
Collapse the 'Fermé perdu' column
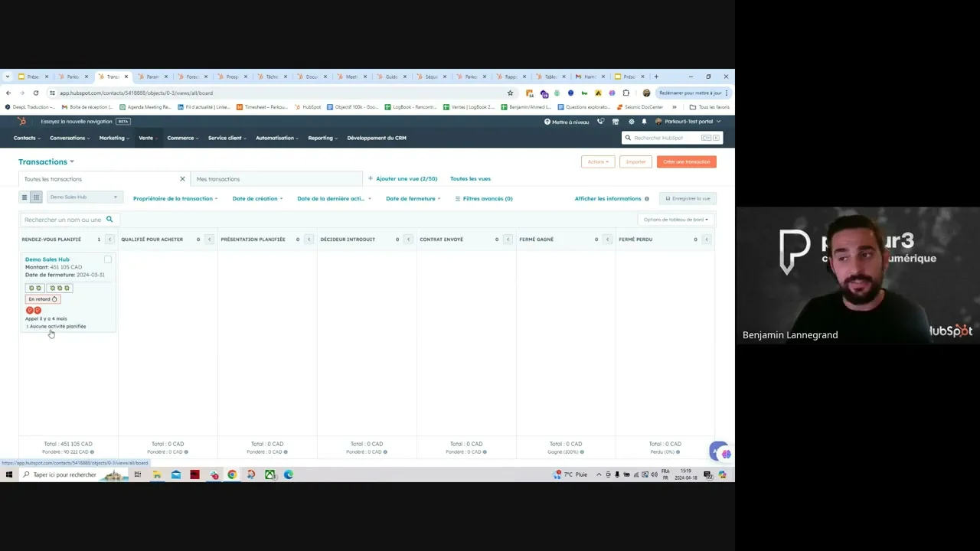pos(706,240)
